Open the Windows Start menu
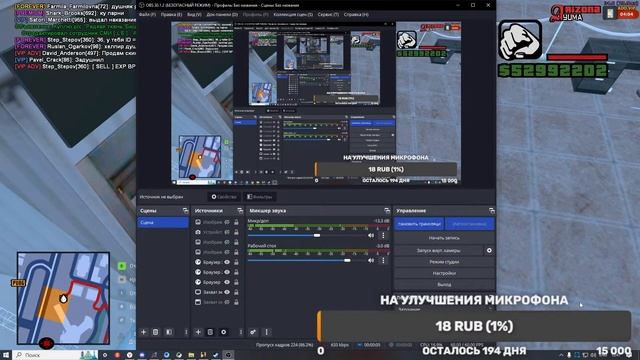640x360 pixels. pyautogui.click(x=6, y=355)
